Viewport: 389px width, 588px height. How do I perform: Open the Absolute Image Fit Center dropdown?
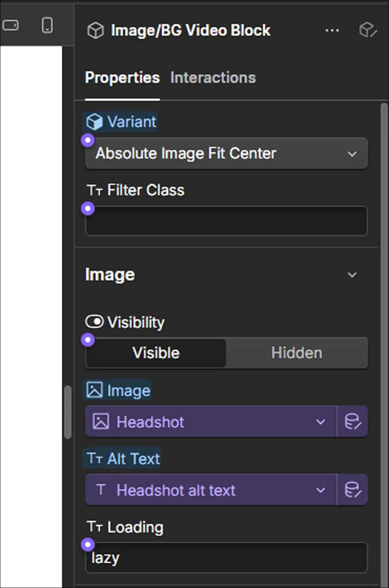(x=226, y=154)
